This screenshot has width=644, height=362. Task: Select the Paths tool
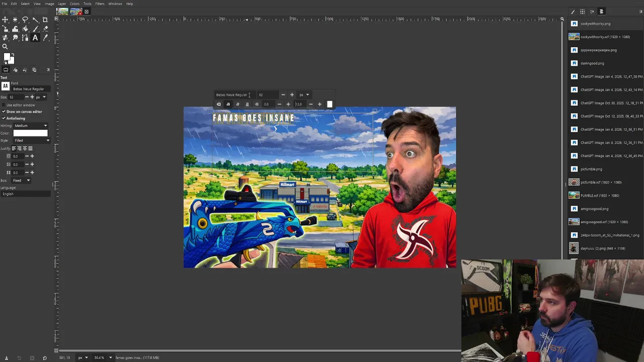(x=25, y=38)
